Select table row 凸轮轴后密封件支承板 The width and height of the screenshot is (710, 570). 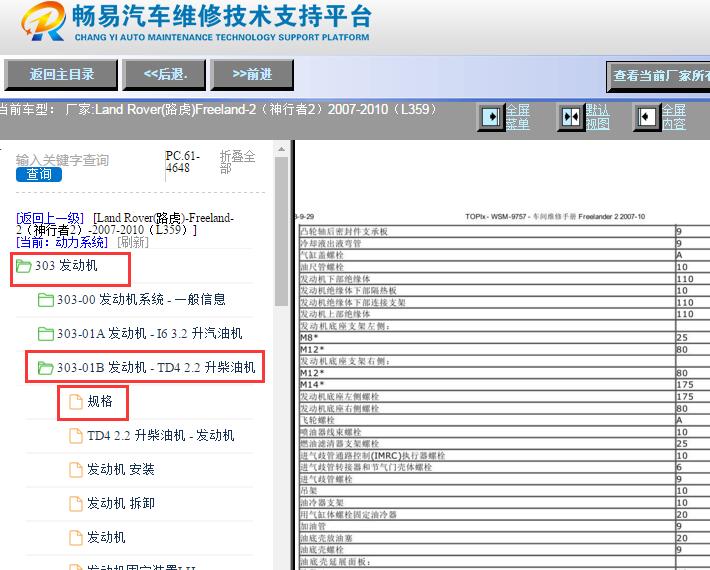(x=504, y=231)
